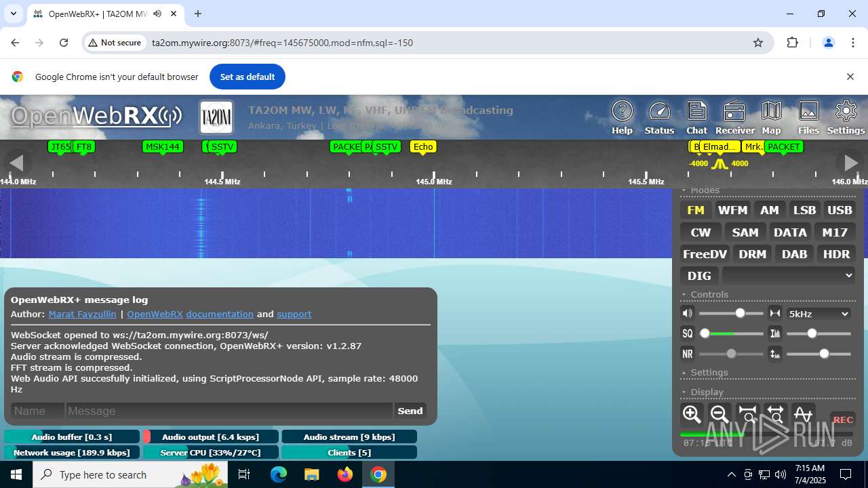This screenshot has height=488, width=868.
Task: Click waterfall auto-adjust colors icon
Action: coord(774,333)
